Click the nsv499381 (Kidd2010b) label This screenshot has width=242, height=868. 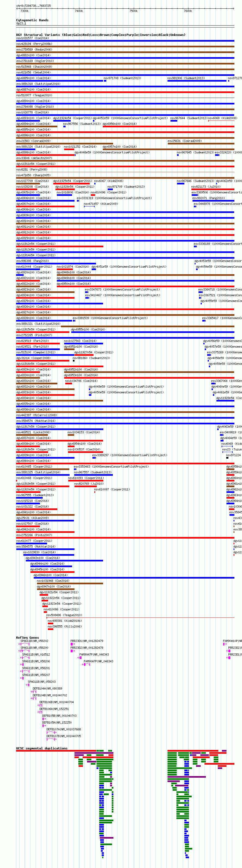tap(65, 622)
